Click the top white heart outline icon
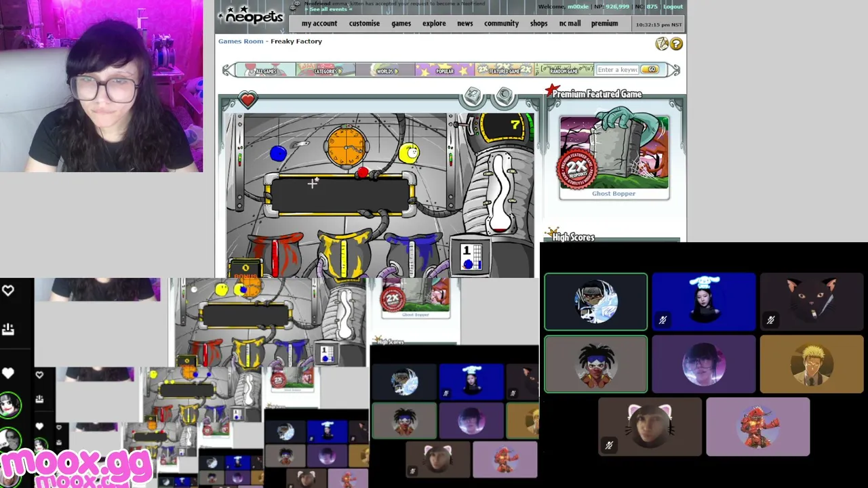This screenshot has height=488, width=868. pos(8,291)
